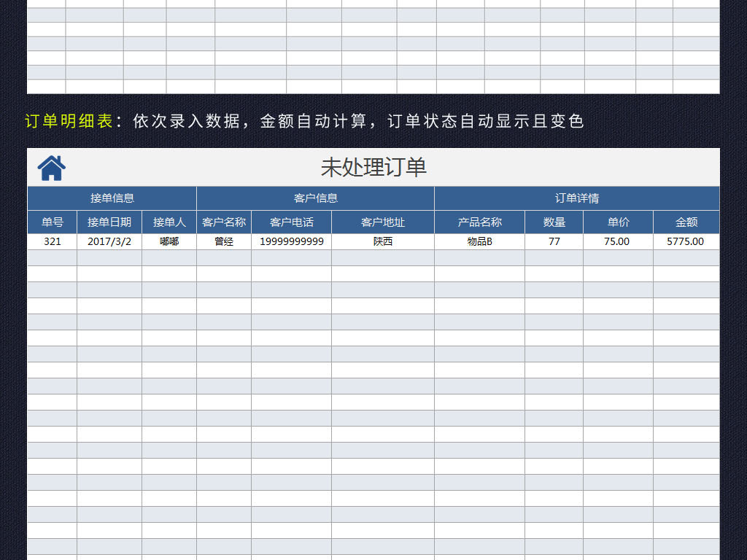Select the 物品B product name cell
The height and width of the screenshot is (560, 747).
coord(479,241)
